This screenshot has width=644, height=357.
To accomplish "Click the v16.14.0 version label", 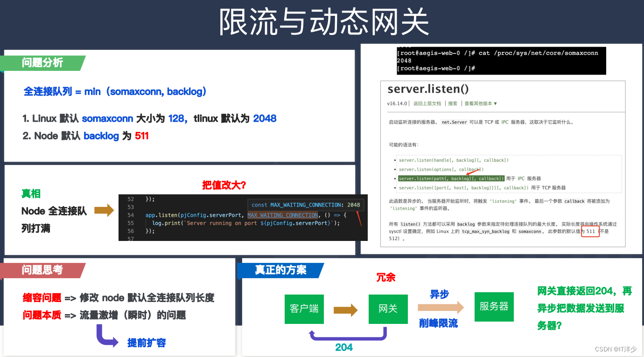I will [x=397, y=103].
